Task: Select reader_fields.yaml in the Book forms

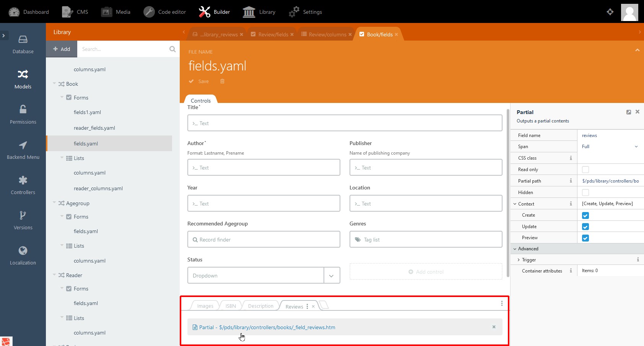Action: pyautogui.click(x=94, y=128)
